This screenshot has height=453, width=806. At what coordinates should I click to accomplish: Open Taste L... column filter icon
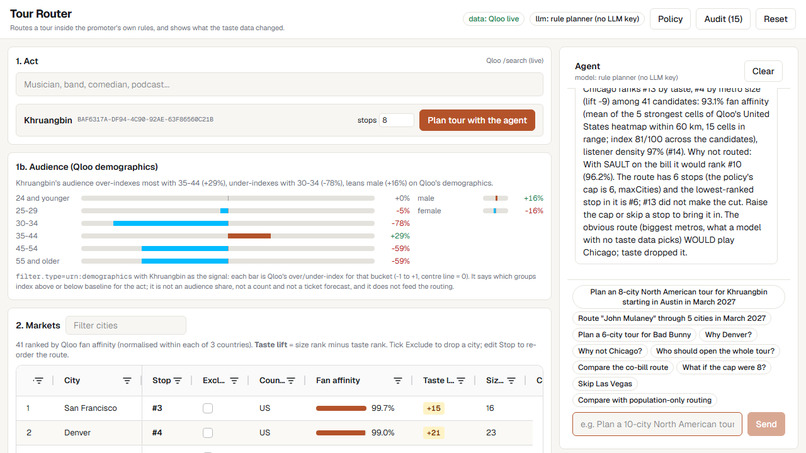(x=461, y=380)
